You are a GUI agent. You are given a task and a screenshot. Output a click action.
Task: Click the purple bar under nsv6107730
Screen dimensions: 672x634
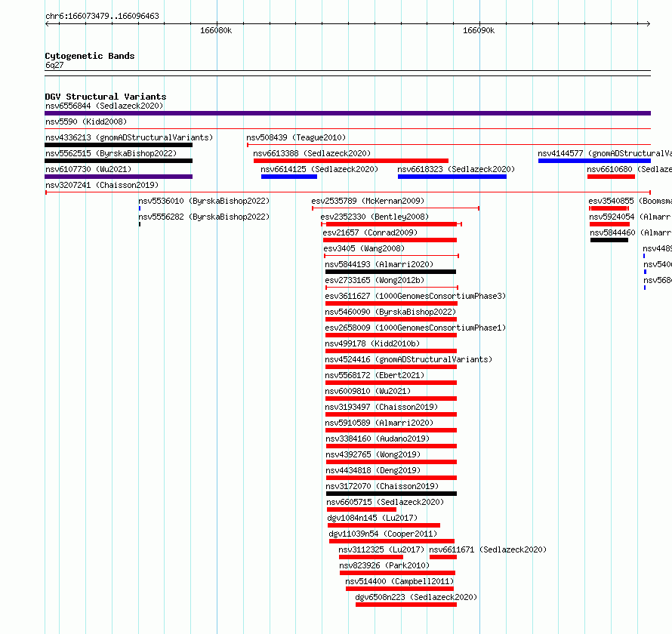pyautogui.click(x=119, y=177)
